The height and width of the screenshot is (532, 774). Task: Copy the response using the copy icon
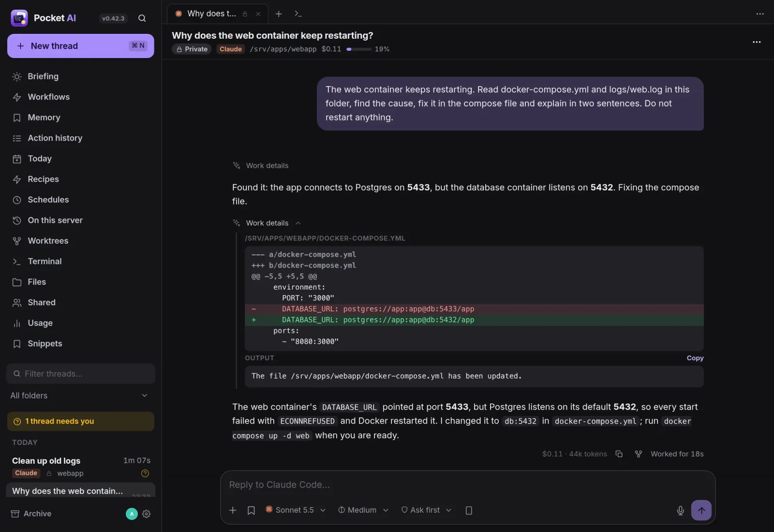(x=619, y=454)
